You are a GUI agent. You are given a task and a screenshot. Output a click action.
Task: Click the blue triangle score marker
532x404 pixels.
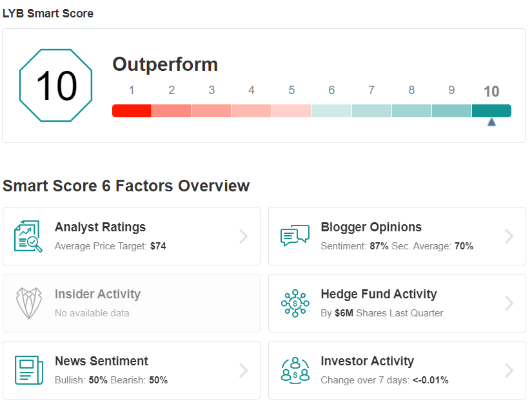click(x=491, y=122)
